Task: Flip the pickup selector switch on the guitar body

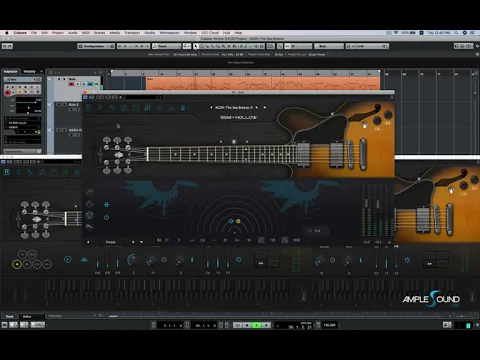Action: pyautogui.click(x=365, y=125)
